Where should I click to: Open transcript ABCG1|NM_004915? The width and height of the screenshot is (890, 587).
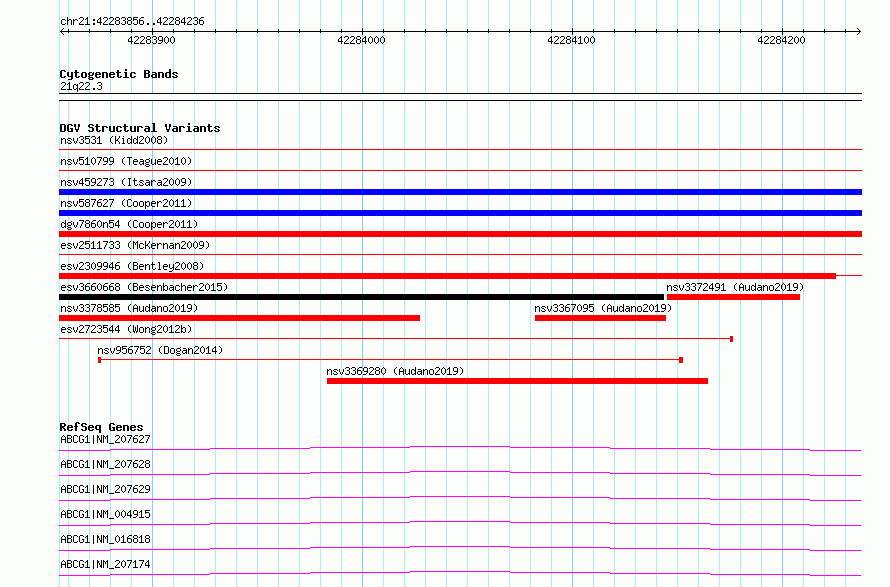(x=105, y=514)
